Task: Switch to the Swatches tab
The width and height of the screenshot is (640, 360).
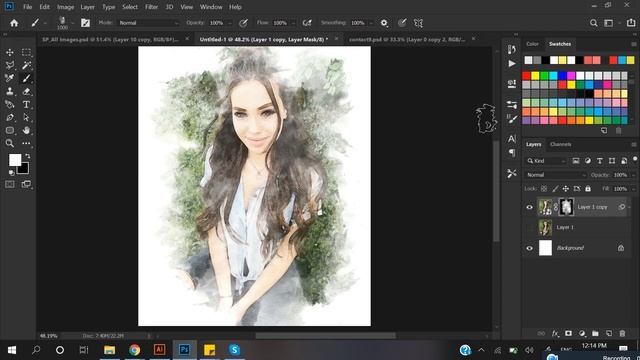Action: (x=560, y=44)
